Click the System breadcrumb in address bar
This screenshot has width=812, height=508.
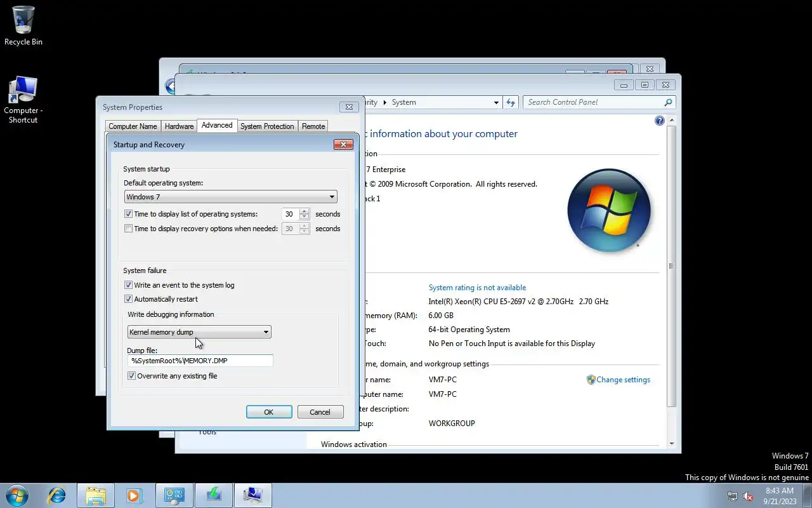(403, 102)
